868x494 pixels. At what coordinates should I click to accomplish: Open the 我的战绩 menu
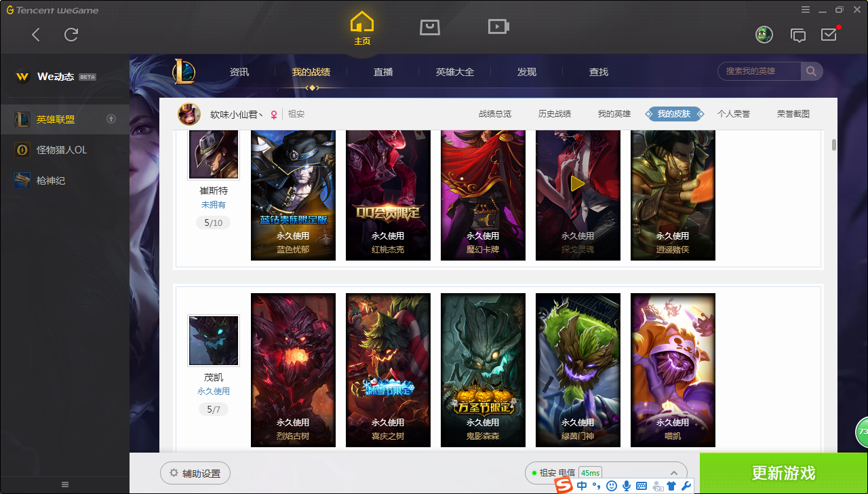311,72
